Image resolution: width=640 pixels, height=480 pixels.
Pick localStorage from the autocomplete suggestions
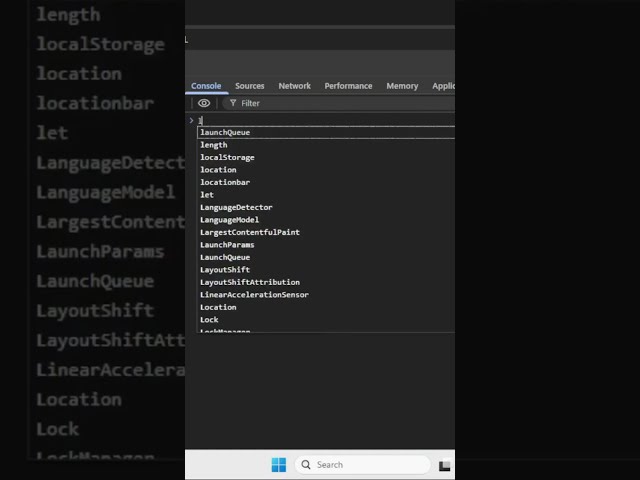coord(326,157)
